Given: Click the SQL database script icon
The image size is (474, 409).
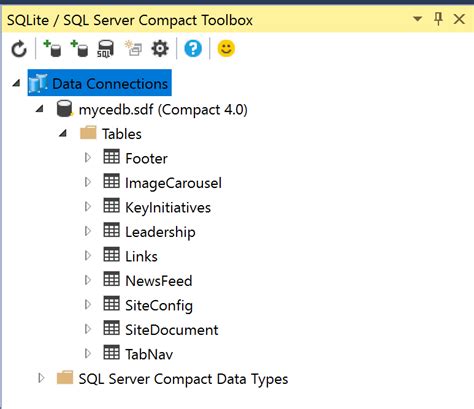Looking at the screenshot, I should pyautogui.click(x=106, y=49).
